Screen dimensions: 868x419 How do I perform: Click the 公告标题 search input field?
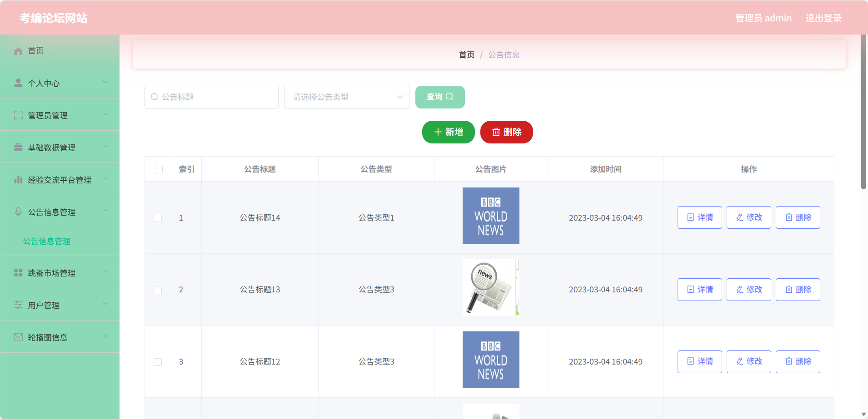(x=211, y=97)
